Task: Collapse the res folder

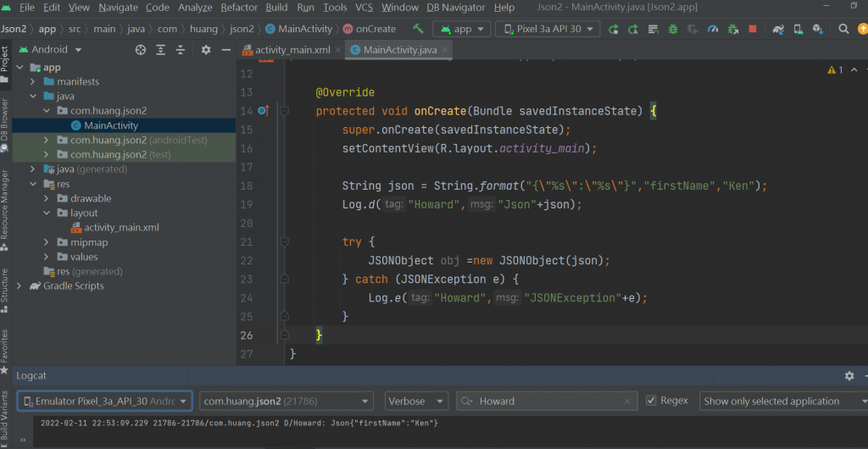Action: pyautogui.click(x=33, y=184)
